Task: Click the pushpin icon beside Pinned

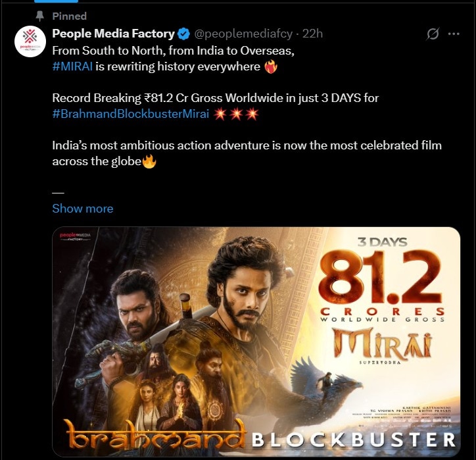Action: click(39, 16)
